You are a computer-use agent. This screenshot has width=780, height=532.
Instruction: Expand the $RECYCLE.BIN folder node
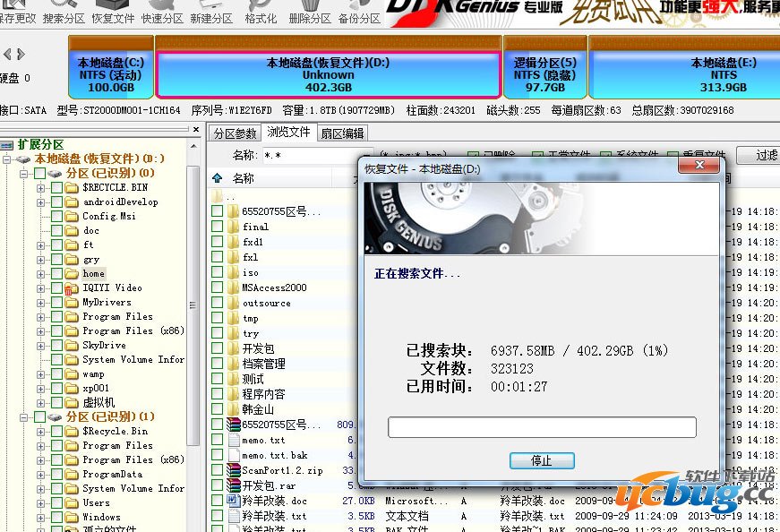tap(41, 187)
